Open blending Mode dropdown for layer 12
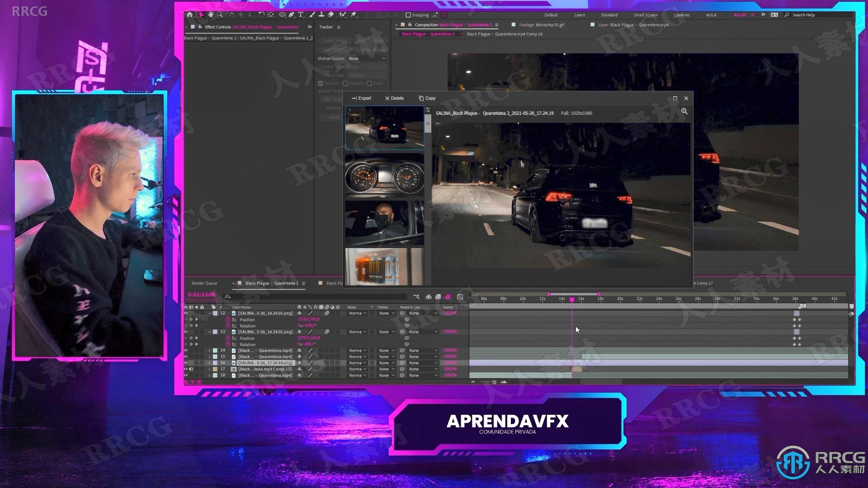The image size is (868, 488). (x=357, y=313)
